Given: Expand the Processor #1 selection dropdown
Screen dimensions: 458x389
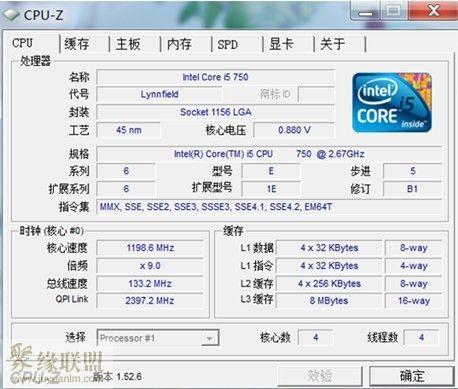Looking at the screenshot, I should 209,339.
